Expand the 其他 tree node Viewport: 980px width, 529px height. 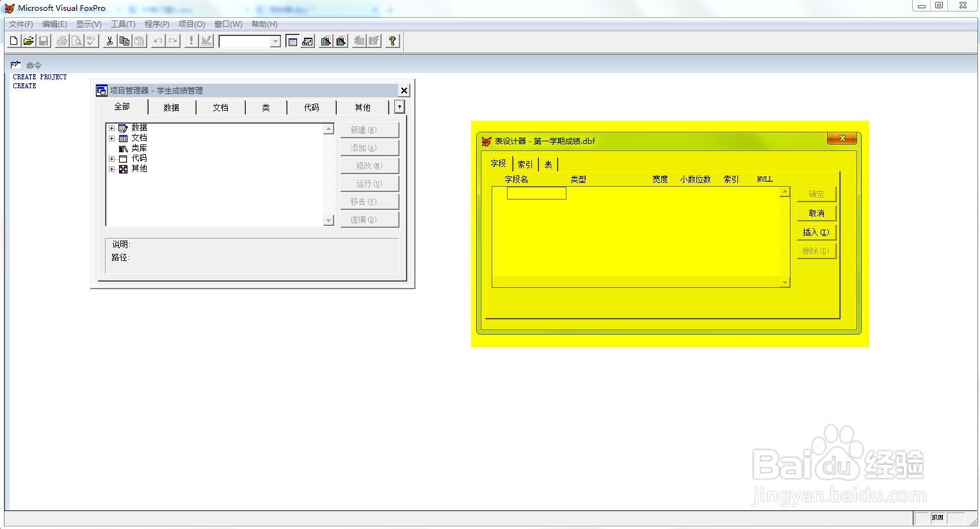[111, 169]
